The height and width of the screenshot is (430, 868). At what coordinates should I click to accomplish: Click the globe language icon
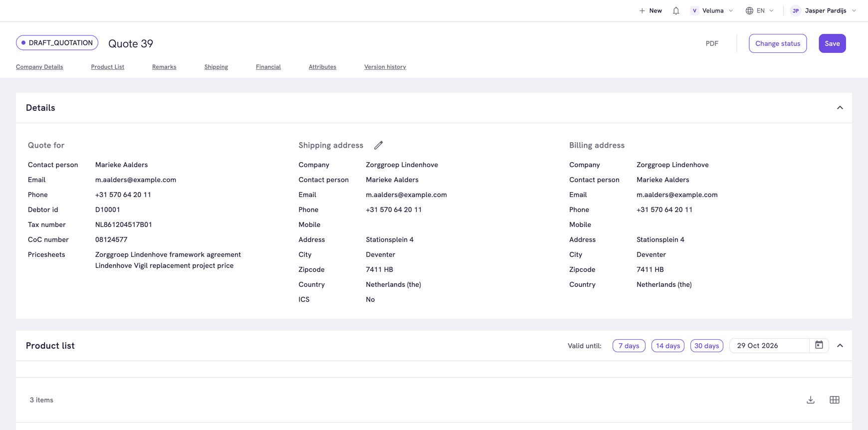749,10
